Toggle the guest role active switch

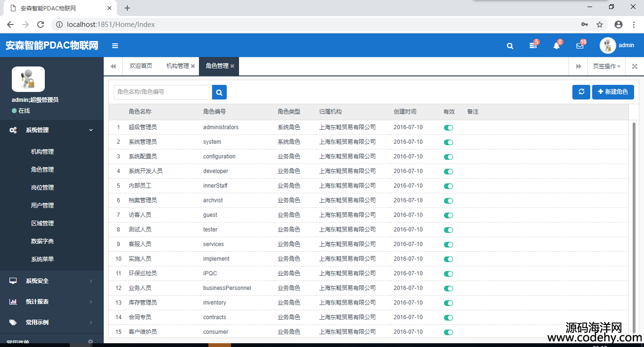[448, 215]
